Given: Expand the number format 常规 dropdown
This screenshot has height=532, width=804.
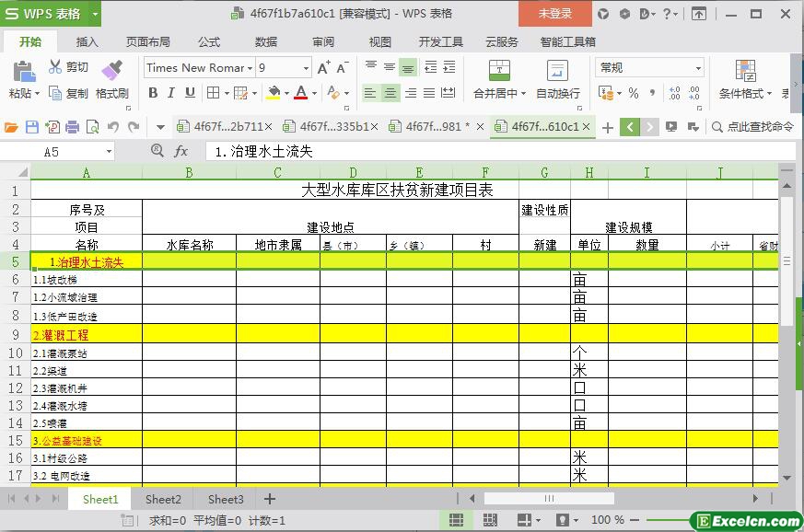Looking at the screenshot, I should coord(698,68).
